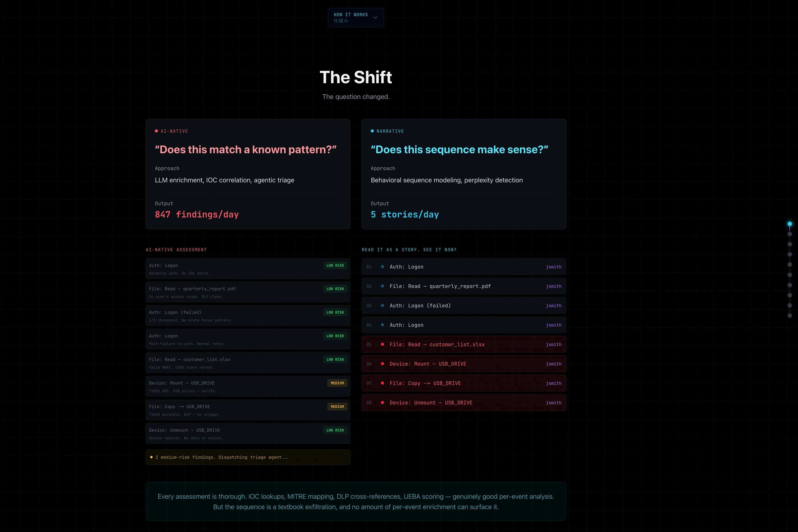Select story row 01 Auth: Logon
The width and height of the screenshot is (798, 532).
point(464,267)
